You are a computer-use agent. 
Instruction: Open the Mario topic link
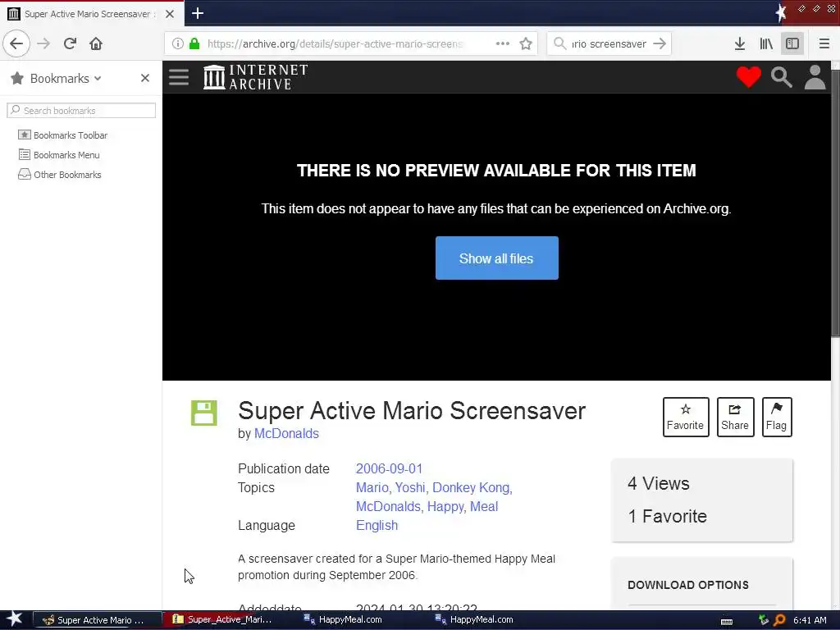point(372,487)
